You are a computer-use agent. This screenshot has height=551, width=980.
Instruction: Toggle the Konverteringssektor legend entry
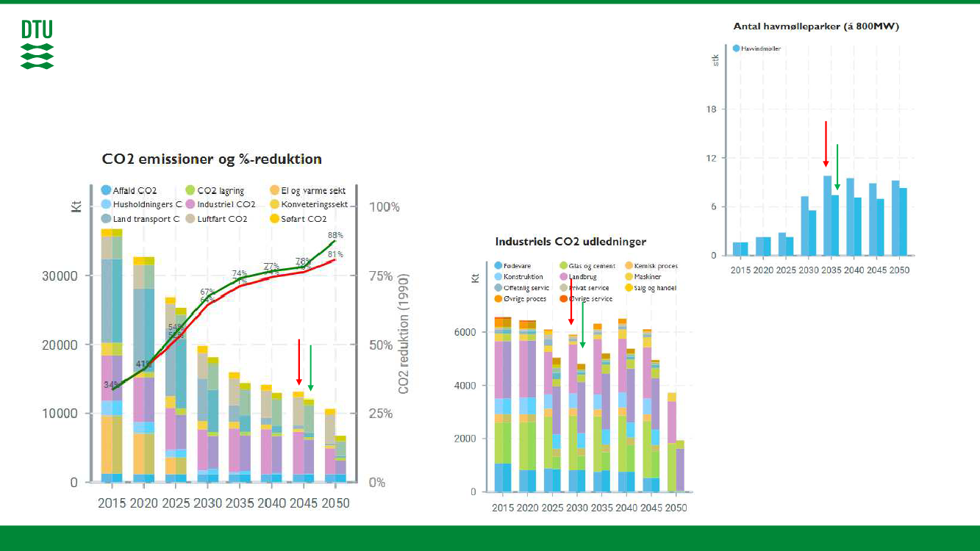(x=309, y=204)
